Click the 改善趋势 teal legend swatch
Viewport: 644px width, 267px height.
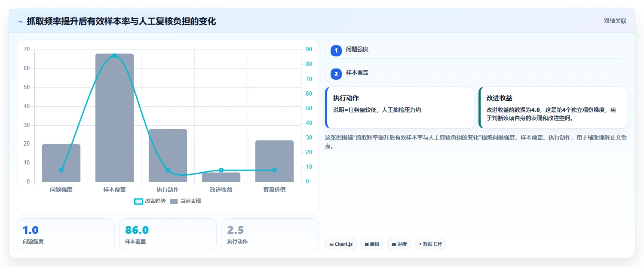click(138, 201)
